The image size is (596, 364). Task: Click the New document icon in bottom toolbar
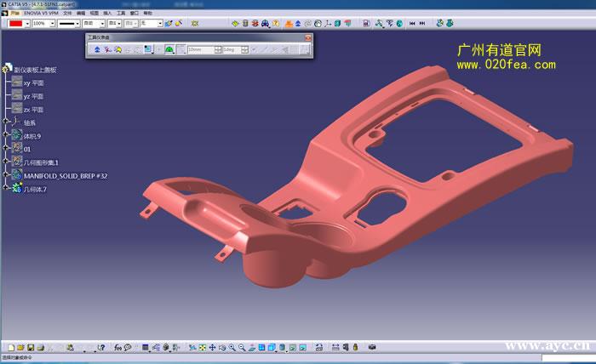(x=10, y=347)
